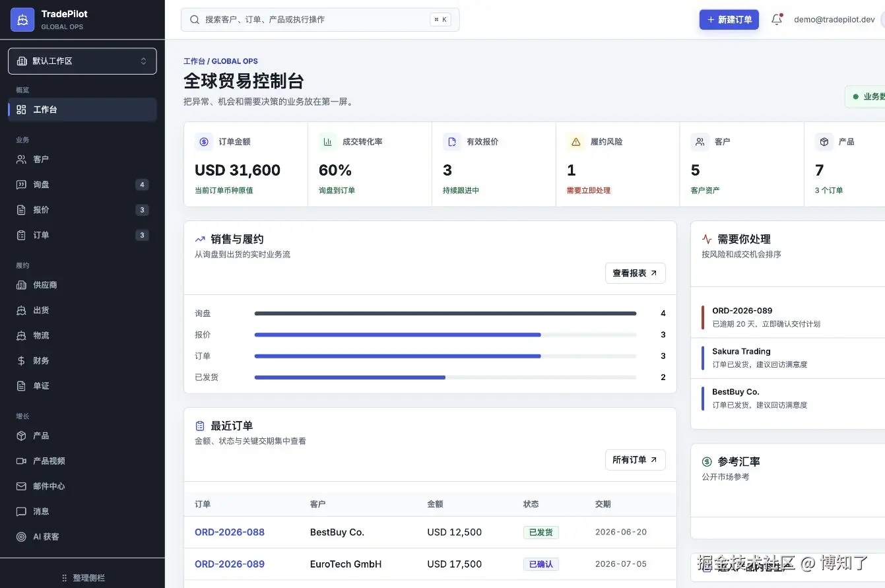The width and height of the screenshot is (885, 588).
Task: Click the 查看报表 button
Action: coord(635,273)
